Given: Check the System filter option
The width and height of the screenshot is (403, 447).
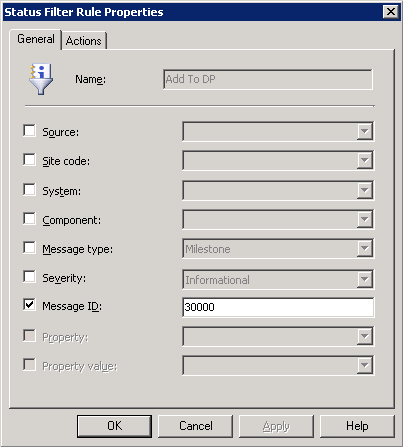Looking at the screenshot, I should point(29,190).
